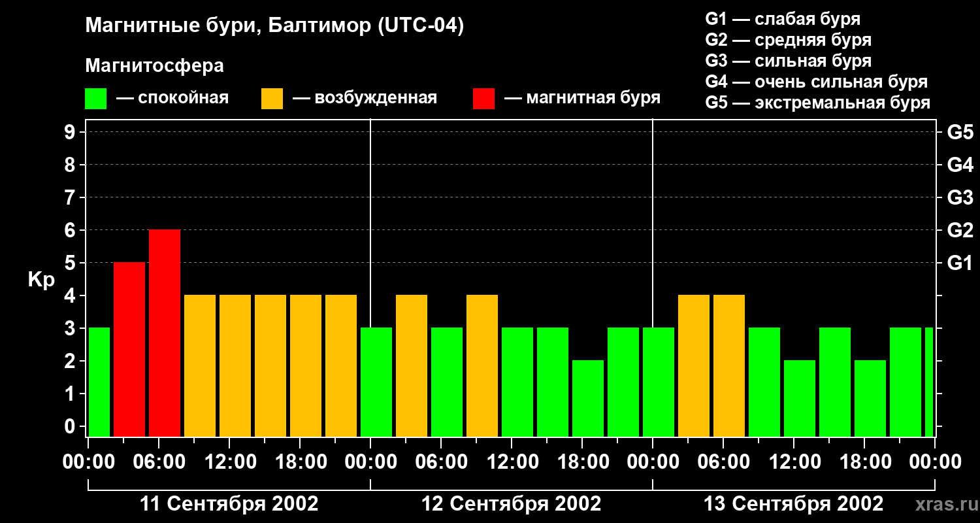Click the 'G1' label on the right-hand scale
Viewport: 980px width, 523px height.
tap(960, 263)
